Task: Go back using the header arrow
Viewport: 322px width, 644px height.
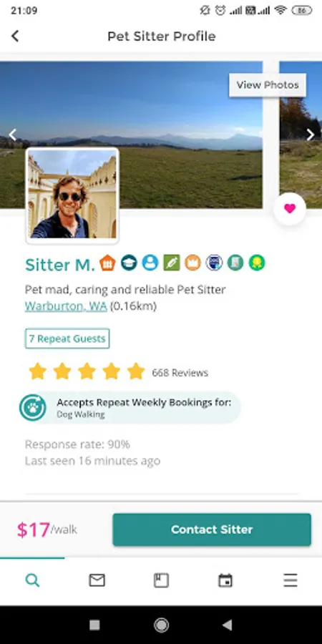Action: tap(15, 36)
